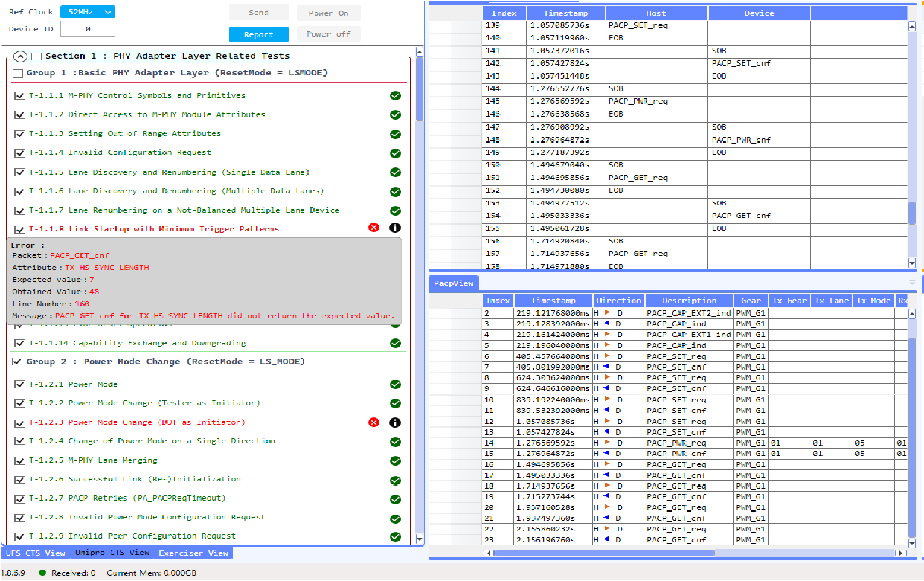Click the red fail icon for T-1.2.3
The height and width of the screenshot is (581, 924).
(374, 422)
